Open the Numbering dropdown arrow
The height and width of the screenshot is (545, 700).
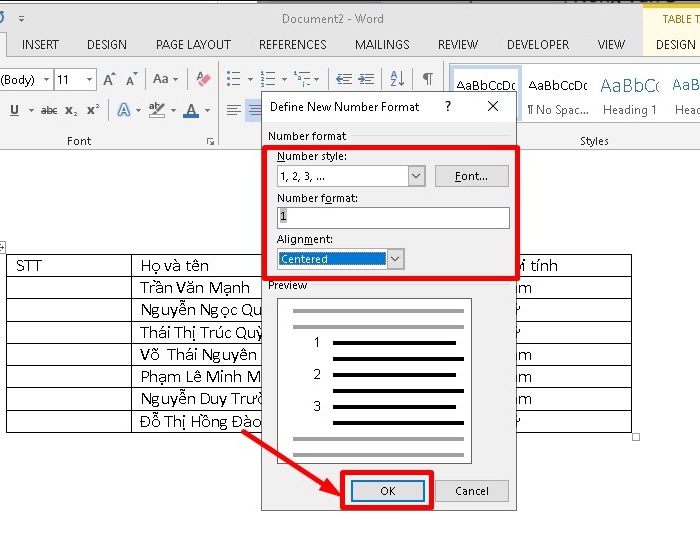284,79
